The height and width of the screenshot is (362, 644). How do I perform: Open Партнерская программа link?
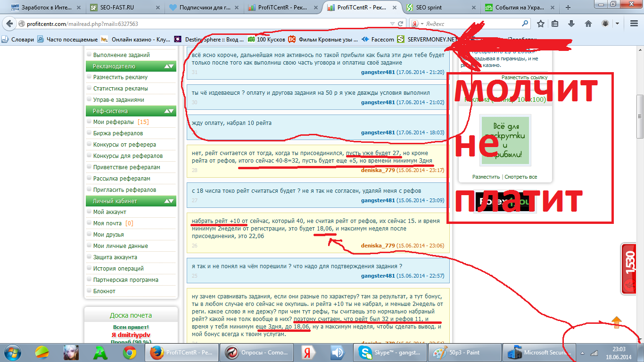126,280
